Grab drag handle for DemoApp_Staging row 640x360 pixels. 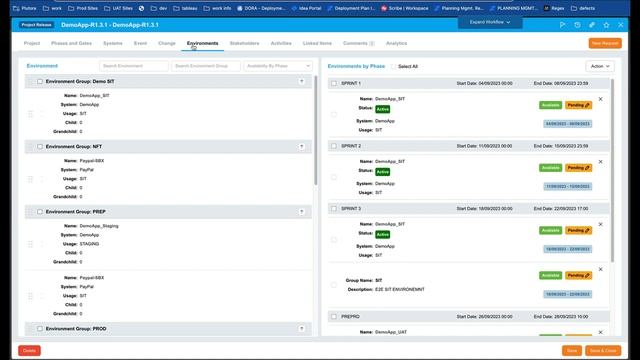click(30, 244)
